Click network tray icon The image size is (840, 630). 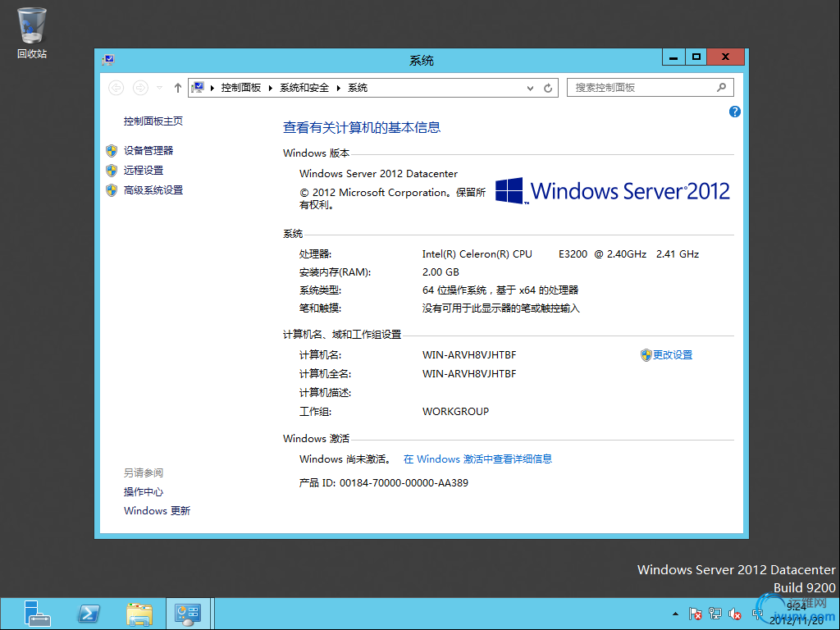[x=715, y=614]
